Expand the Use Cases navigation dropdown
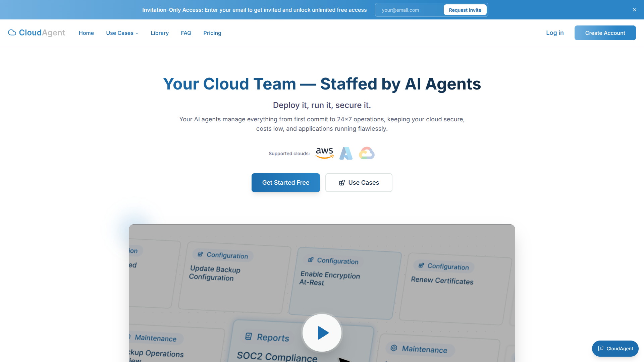Image resolution: width=644 pixels, height=362 pixels. pyautogui.click(x=122, y=33)
